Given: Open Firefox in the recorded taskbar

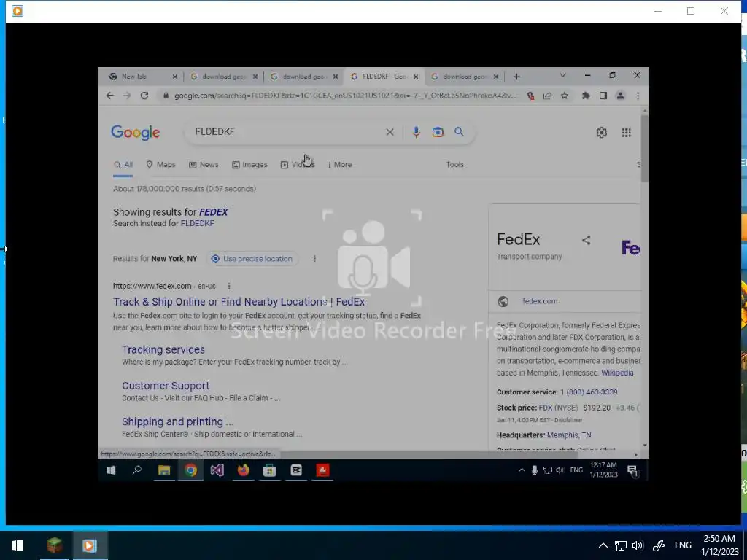Looking at the screenshot, I should point(244,470).
